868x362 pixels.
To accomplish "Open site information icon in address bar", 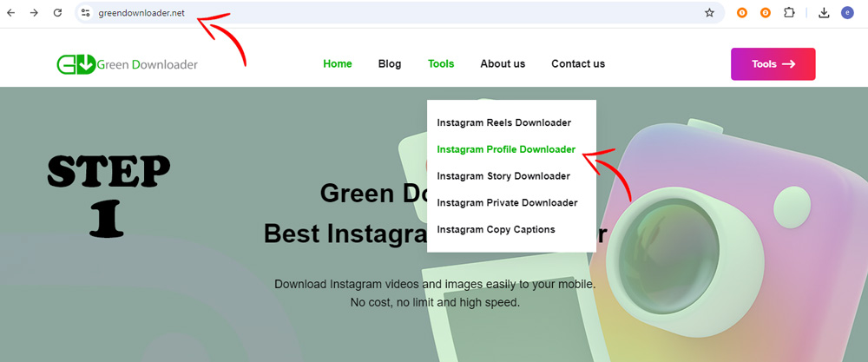I will point(85,13).
